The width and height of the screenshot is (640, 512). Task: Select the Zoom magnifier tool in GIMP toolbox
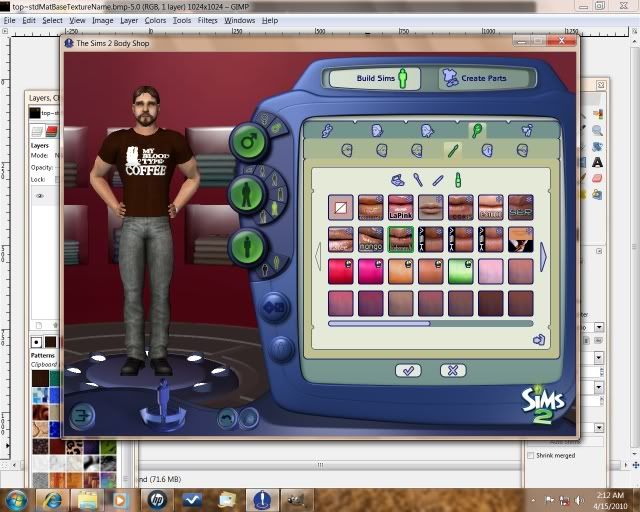point(597,131)
